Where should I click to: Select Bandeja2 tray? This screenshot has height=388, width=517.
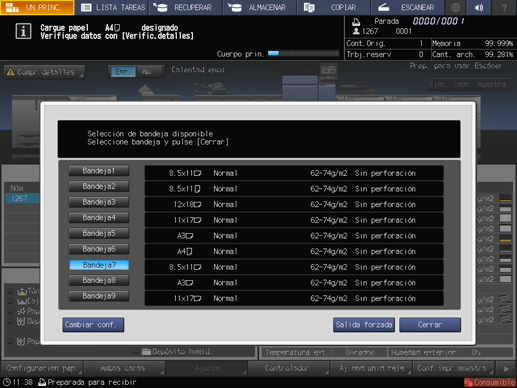click(x=99, y=186)
